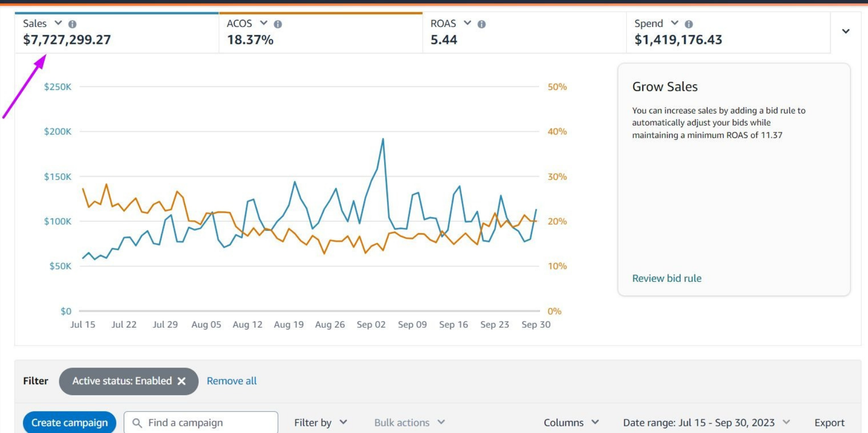Open the ROAS info icon tooltip
This screenshot has height=433, width=868.
[482, 24]
